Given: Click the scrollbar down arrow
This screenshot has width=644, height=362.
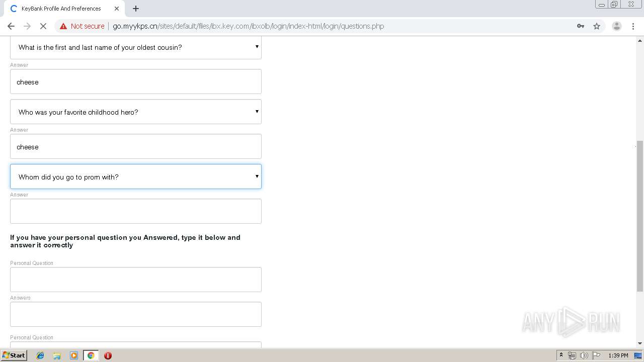Looking at the screenshot, I should pos(640,343).
